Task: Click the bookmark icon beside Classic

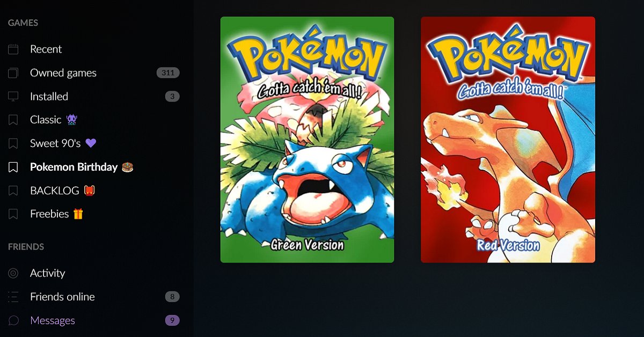Action: coord(13,120)
